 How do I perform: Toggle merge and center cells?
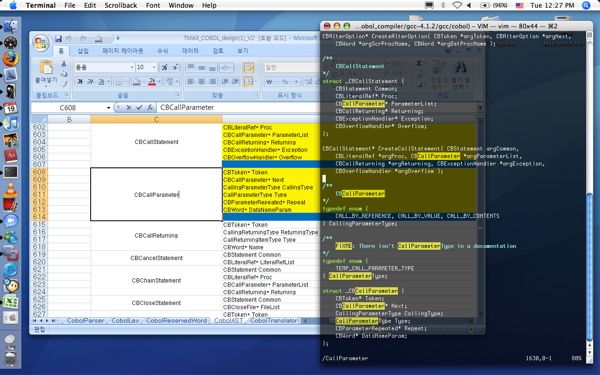pyautogui.click(x=249, y=82)
